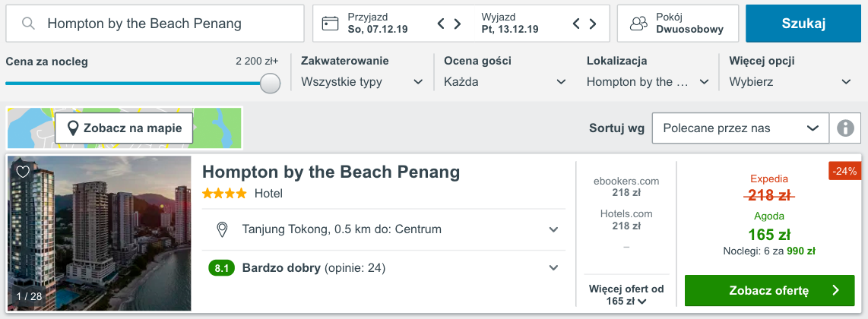Open the Więcej opcji dropdown

[x=790, y=82]
